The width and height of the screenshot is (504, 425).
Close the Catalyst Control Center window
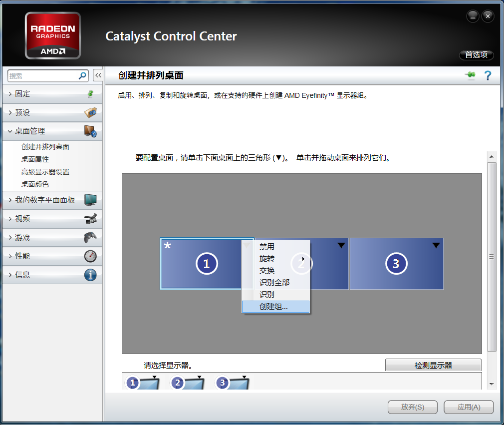tap(488, 16)
